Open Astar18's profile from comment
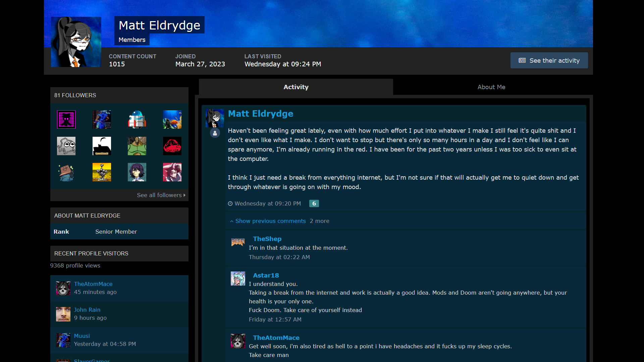644x362 pixels. tap(266, 275)
